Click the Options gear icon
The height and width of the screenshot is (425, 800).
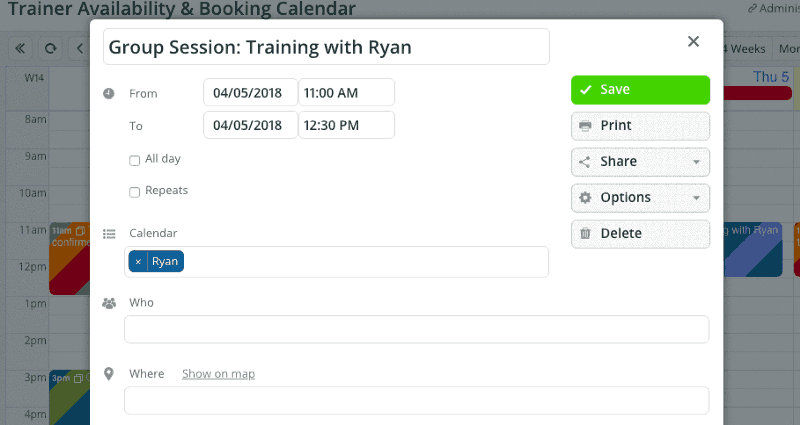click(585, 198)
